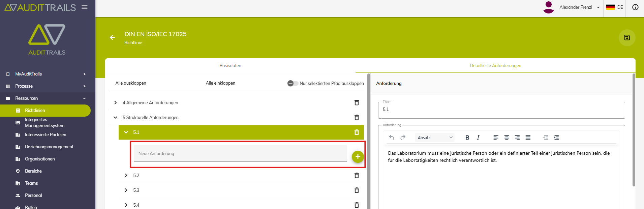Viewport: 644px width, 209px height.
Task: Switch to Detaillierte Anforderungen tab
Action: point(495,65)
